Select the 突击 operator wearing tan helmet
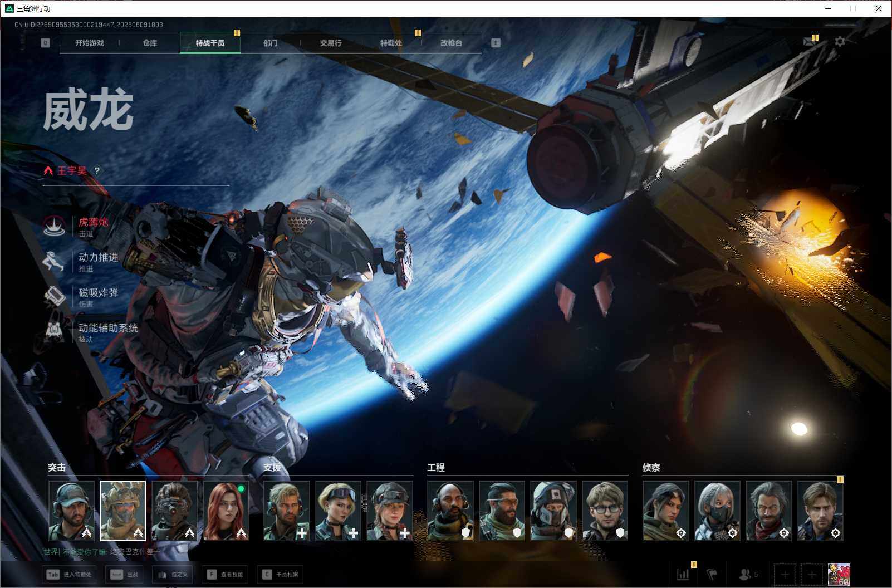Viewport: 892px width, 588px height. coord(122,511)
